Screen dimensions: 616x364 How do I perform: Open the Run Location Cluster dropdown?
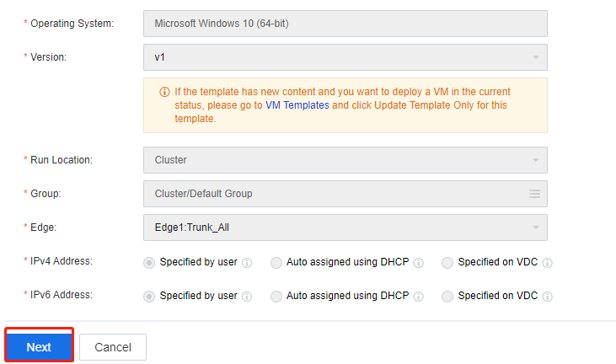(x=345, y=160)
